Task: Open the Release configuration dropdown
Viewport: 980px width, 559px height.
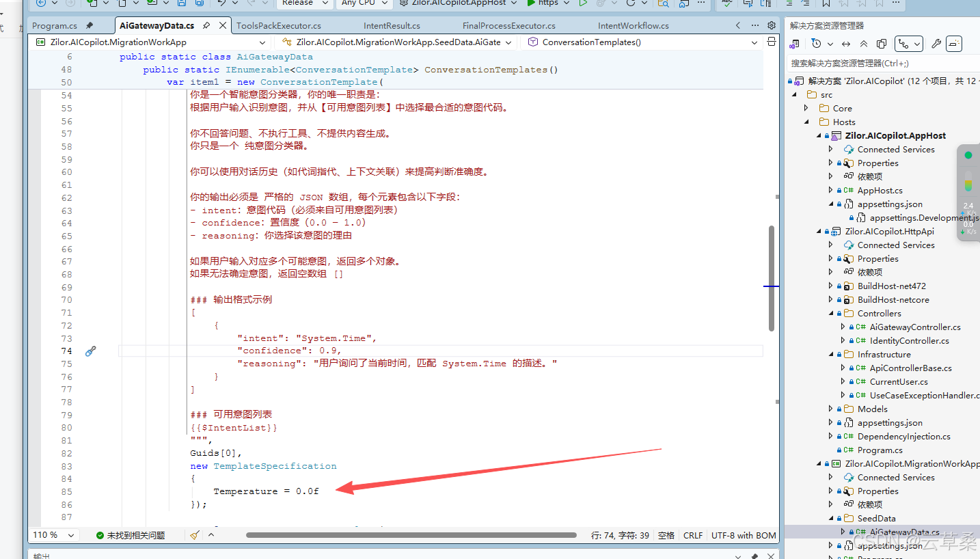Action: click(303, 3)
